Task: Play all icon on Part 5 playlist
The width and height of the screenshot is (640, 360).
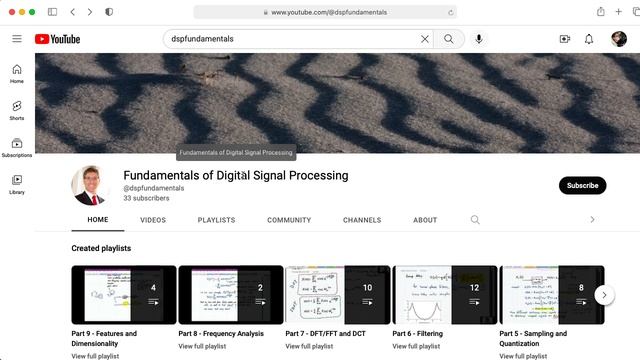Action: click(x=581, y=302)
